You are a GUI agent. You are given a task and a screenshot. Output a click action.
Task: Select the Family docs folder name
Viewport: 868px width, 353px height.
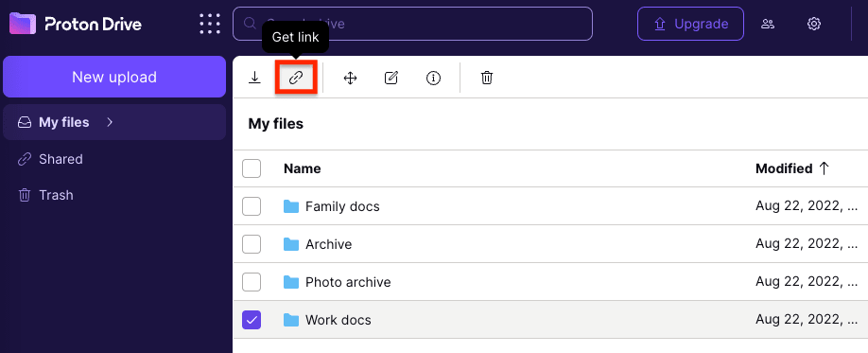pos(342,206)
